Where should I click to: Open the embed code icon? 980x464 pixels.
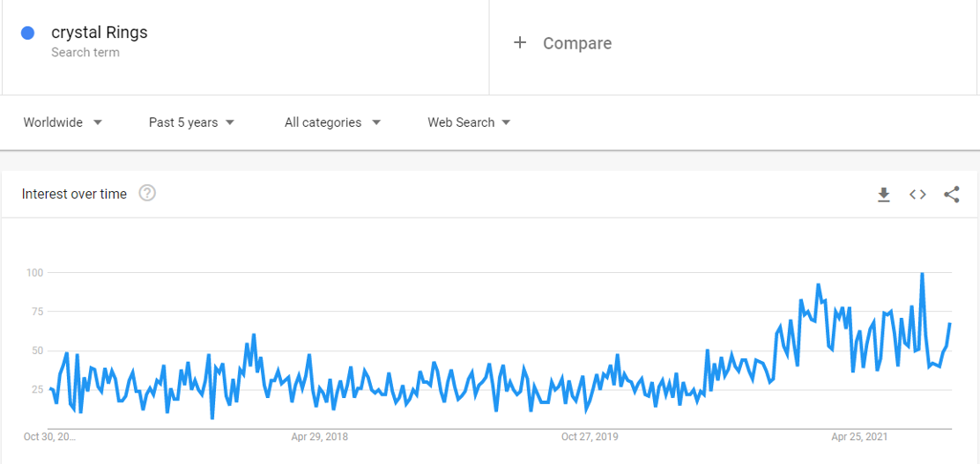[x=917, y=195]
